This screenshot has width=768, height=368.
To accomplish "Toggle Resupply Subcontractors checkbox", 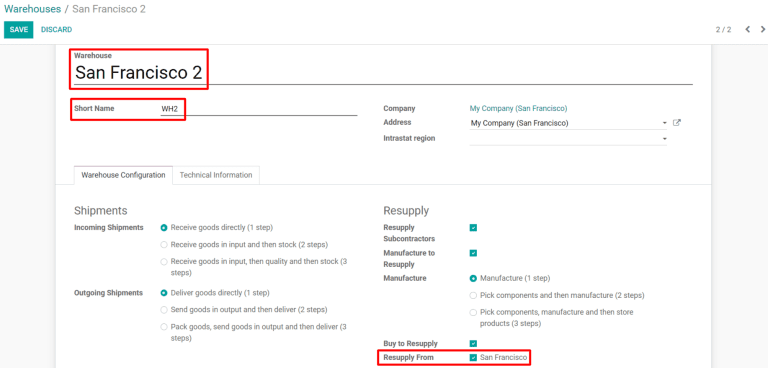I will tap(473, 228).
